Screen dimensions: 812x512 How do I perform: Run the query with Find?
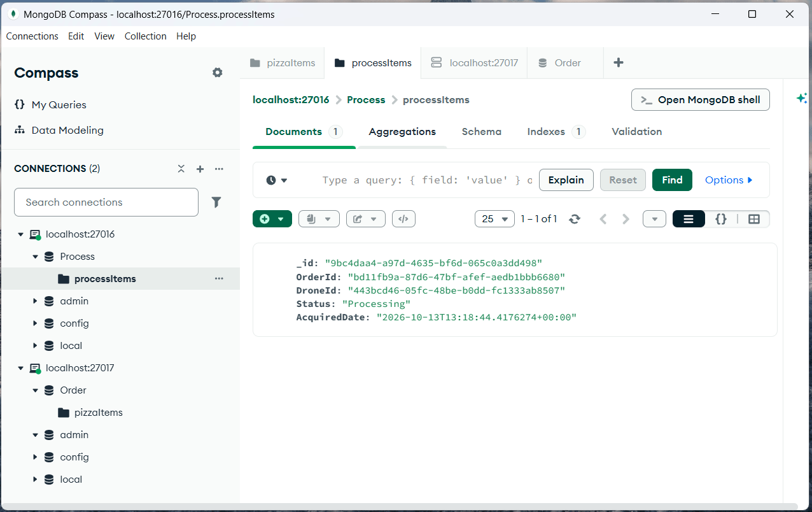click(672, 180)
